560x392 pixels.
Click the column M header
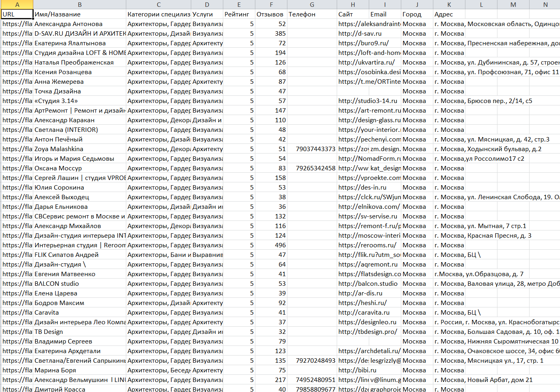tap(513, 4)
